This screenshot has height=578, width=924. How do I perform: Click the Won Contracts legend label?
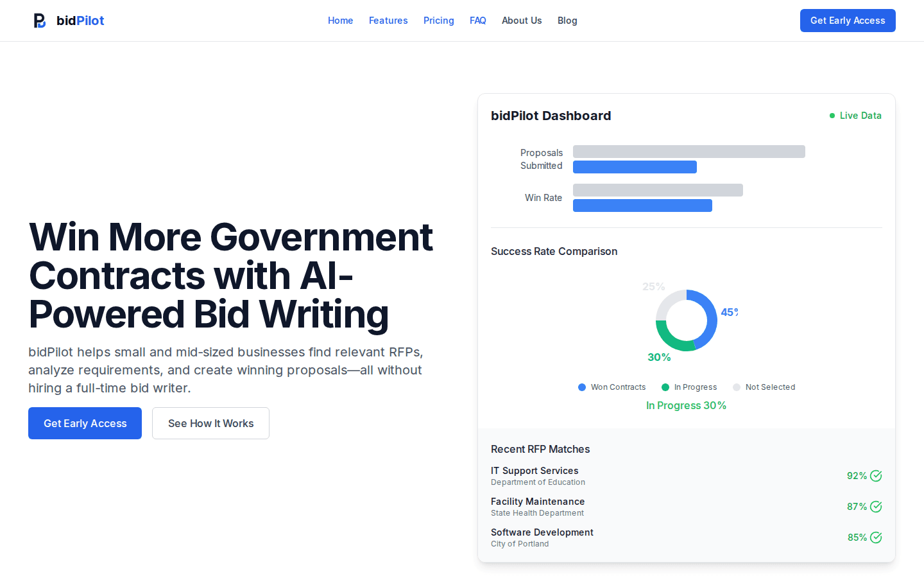(x=618, y=387)
